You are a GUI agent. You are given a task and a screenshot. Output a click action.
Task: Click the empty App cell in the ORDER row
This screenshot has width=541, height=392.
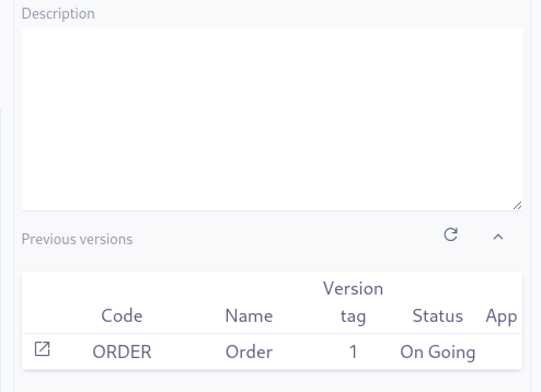(x=501, y=351)
